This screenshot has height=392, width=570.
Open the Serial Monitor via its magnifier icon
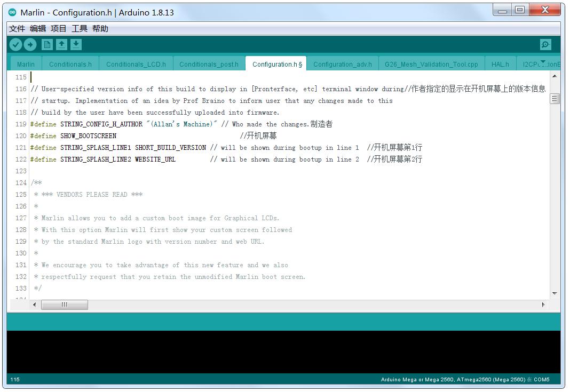click(x=545, y=45)
